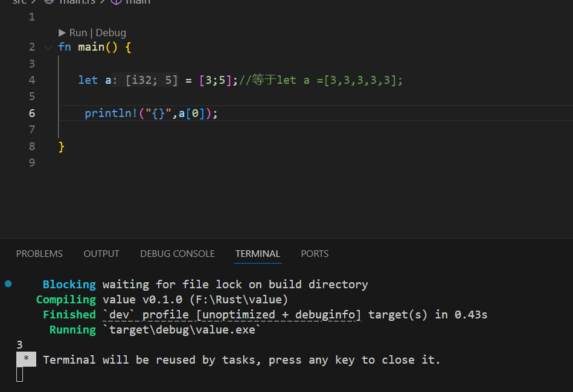Screen dimensions: 573x392
Task: Click the Run code lens above main
Action: point(78,33)
